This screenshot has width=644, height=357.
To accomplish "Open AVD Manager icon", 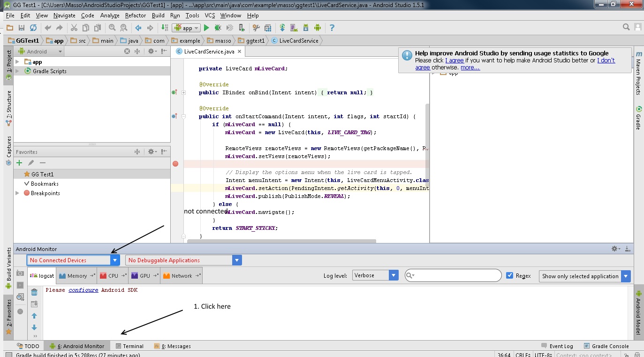I will tap(294, 28).
